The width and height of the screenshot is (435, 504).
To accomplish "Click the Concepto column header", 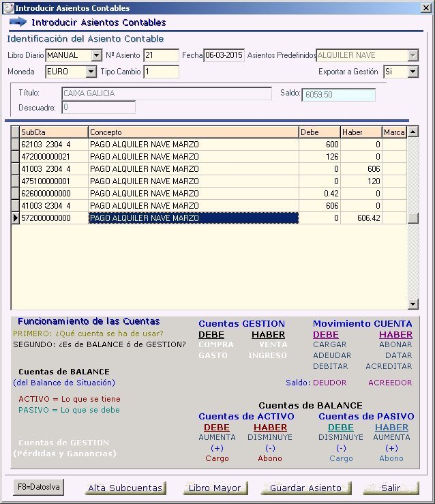I will 194,132.
